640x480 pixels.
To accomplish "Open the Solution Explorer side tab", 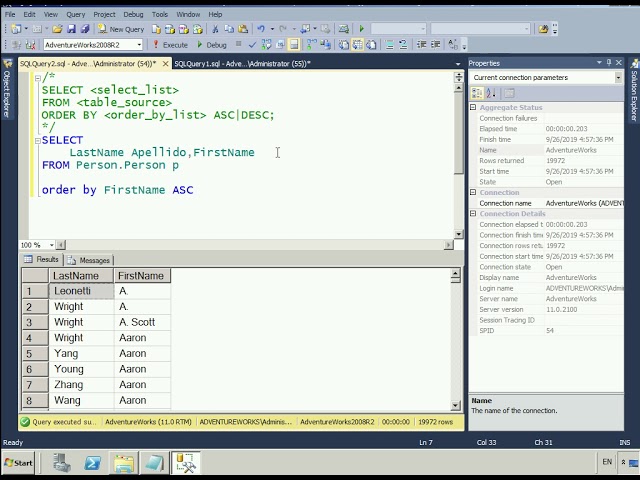I will [x=634, y=90].
